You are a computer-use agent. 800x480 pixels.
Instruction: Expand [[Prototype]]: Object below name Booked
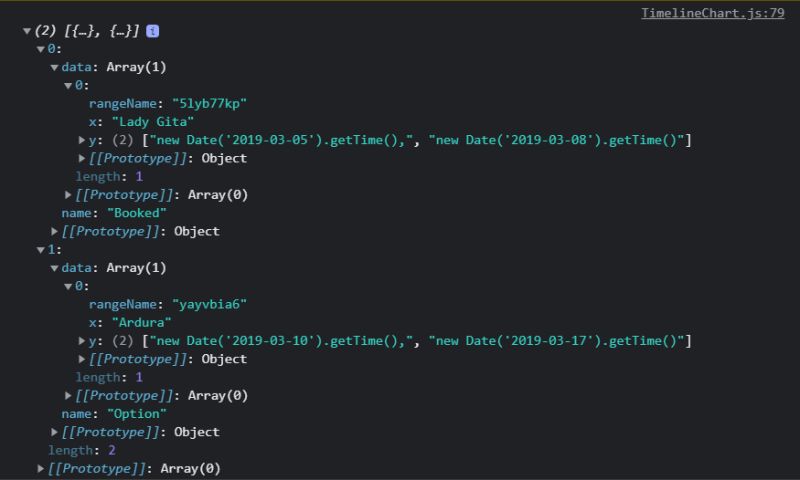55,232
